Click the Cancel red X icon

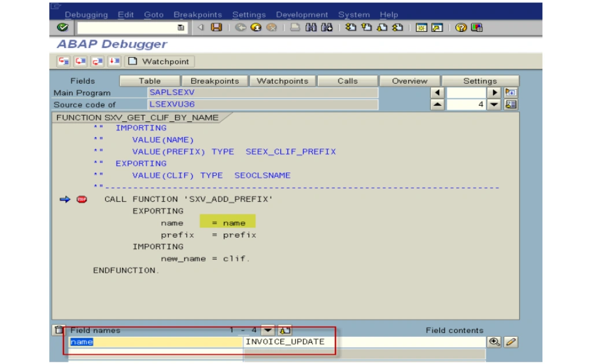click(x=272, y=27)
